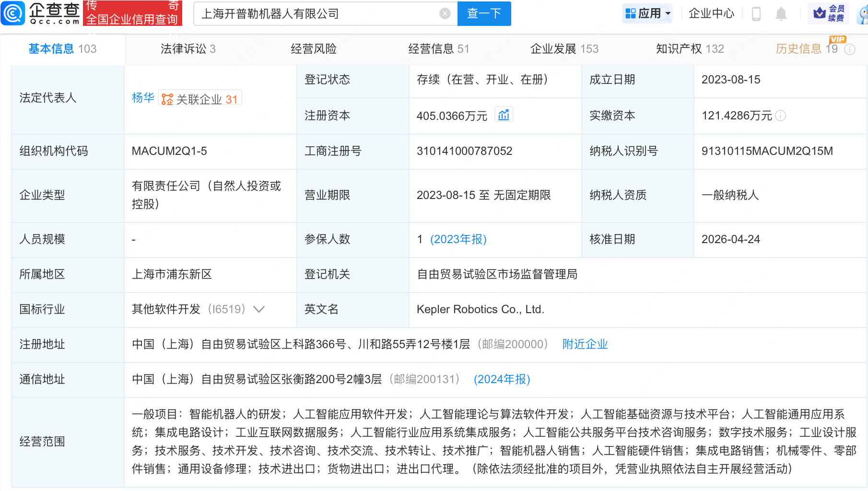This screenshot has height=491, width=868.
Task: Go to 企业中心
Action: pos(711,13)
